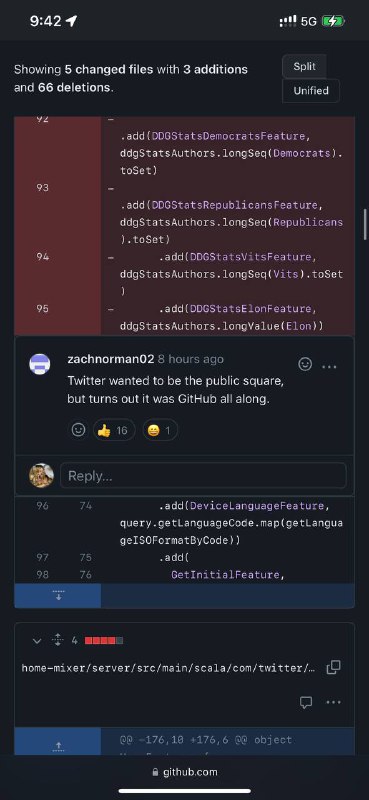Open comment options three-dot menu
369x800 pixels.
coord(330,366)
